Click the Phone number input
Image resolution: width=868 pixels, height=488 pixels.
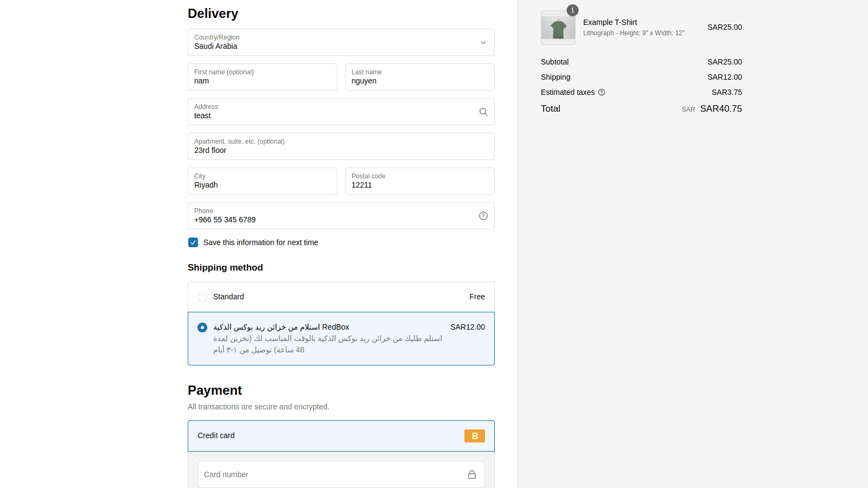pos(325,219)
